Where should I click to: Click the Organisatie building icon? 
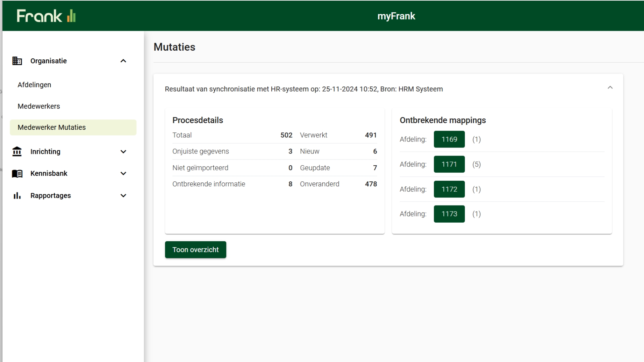pyautogui.click(x=17, y=61)
